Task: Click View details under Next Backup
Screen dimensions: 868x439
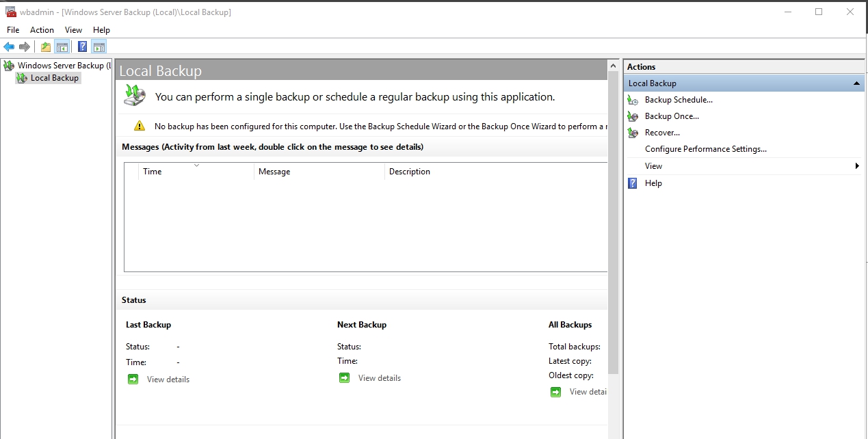Action: (x=379, y=377)
